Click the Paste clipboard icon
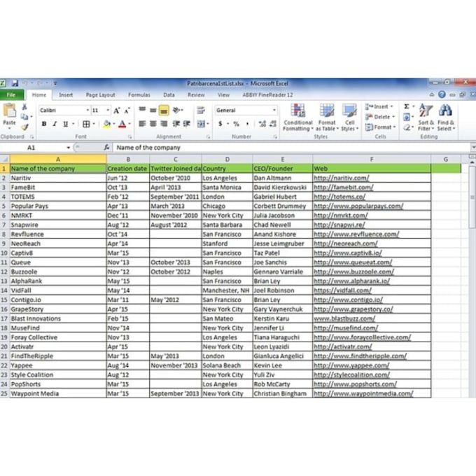This screenshot has height=476, width=476. 9,111
